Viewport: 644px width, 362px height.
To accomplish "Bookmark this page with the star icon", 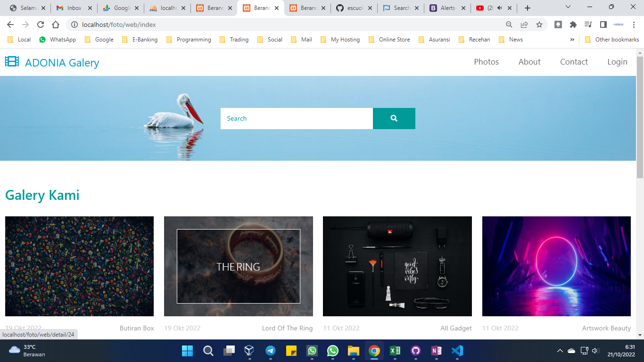I will tap(539, 25).
